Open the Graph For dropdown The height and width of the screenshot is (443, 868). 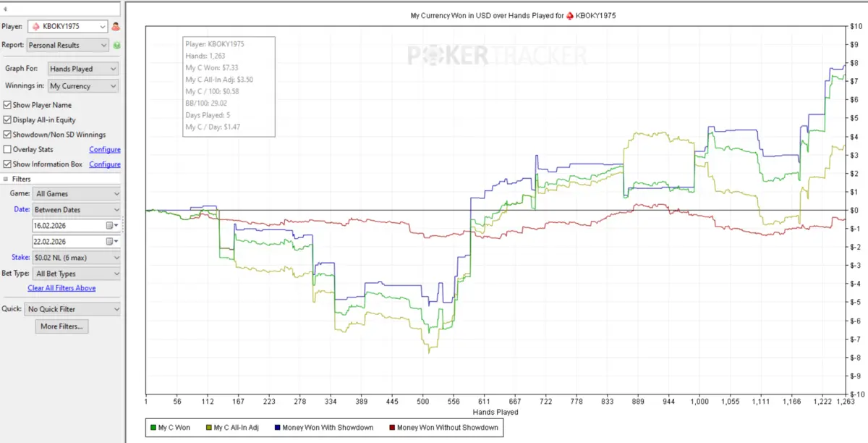pos(82,69)
